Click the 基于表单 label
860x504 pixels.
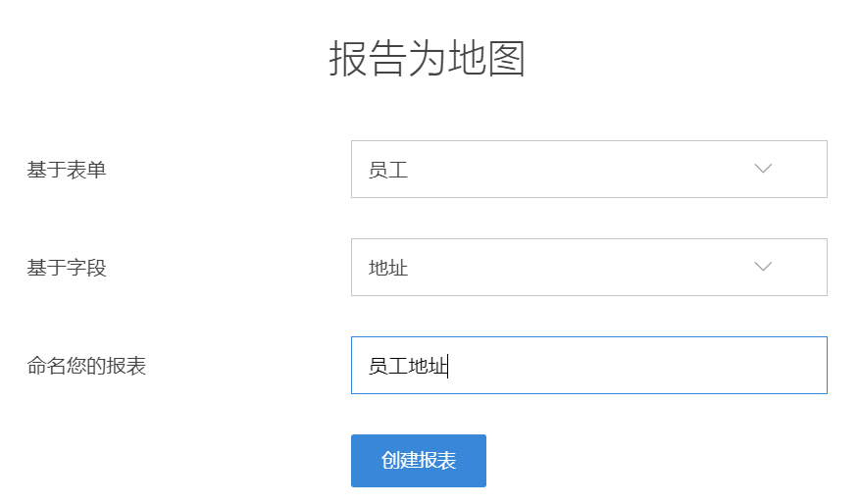(x=67, y=170)
